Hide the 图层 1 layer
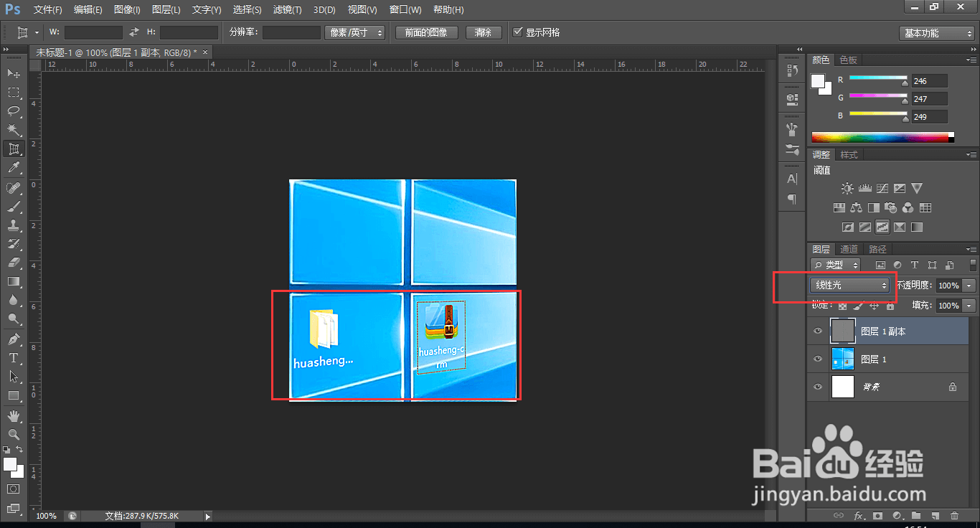Image resolution: width=980 pixels, height=528 pixels. tap(818, 359)
